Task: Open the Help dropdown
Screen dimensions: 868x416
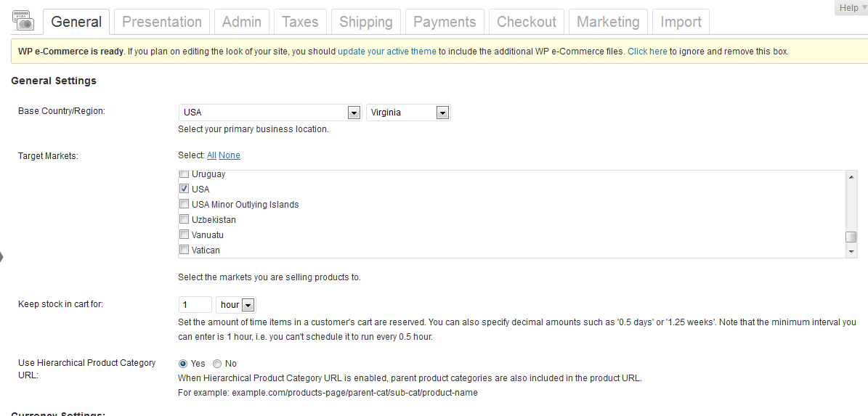Action: click(x=851, y=8)
